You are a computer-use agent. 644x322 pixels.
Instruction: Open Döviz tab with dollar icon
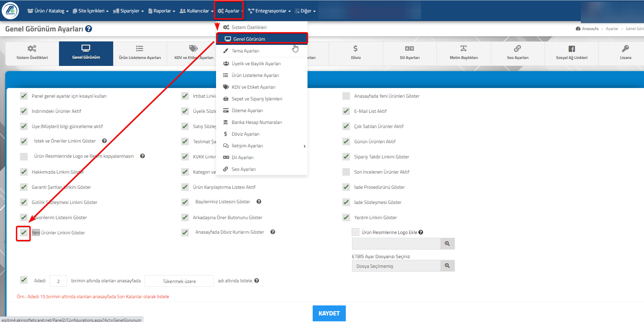(x=356, y=53)
